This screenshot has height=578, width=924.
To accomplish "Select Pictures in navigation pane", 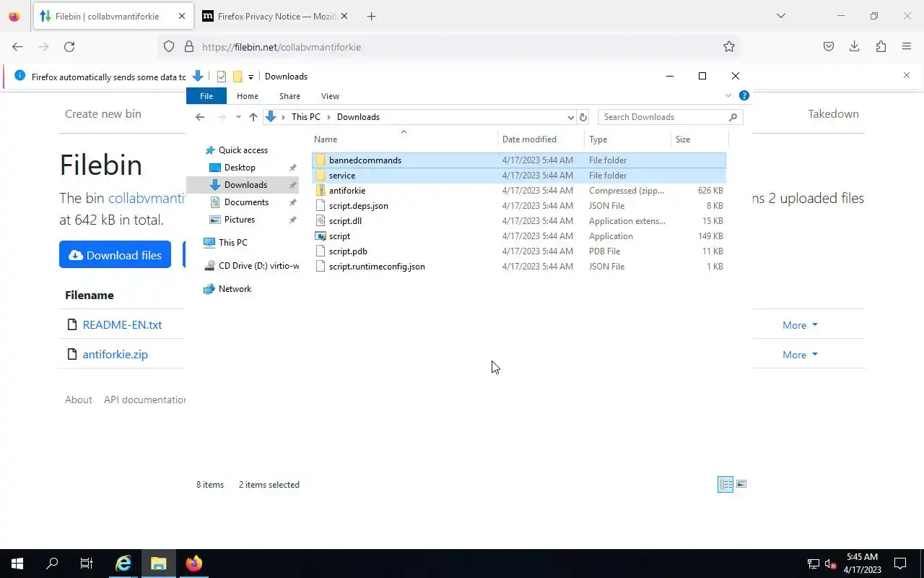I will (239, 220).
